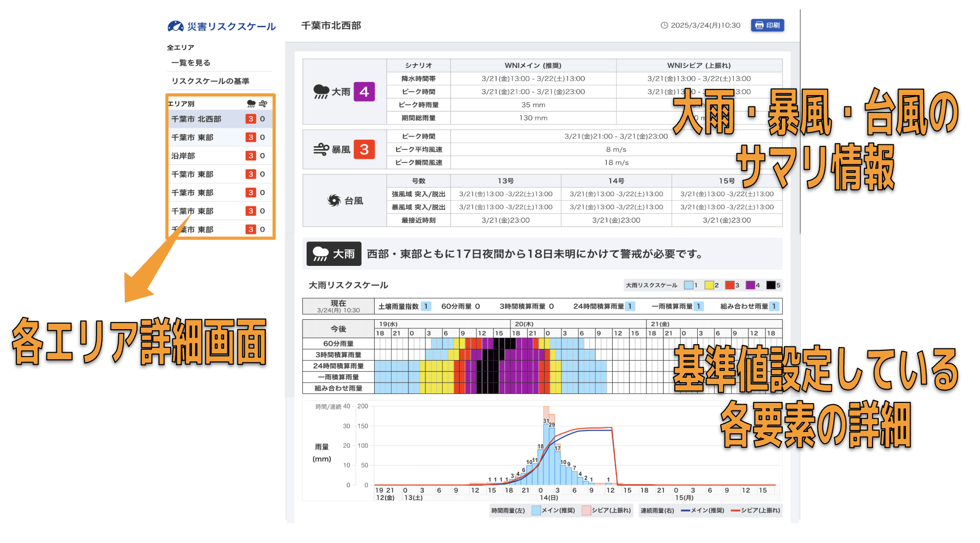Click the print button 印刷
Screen dimensions: 980x543
click(x=767, y=25)
